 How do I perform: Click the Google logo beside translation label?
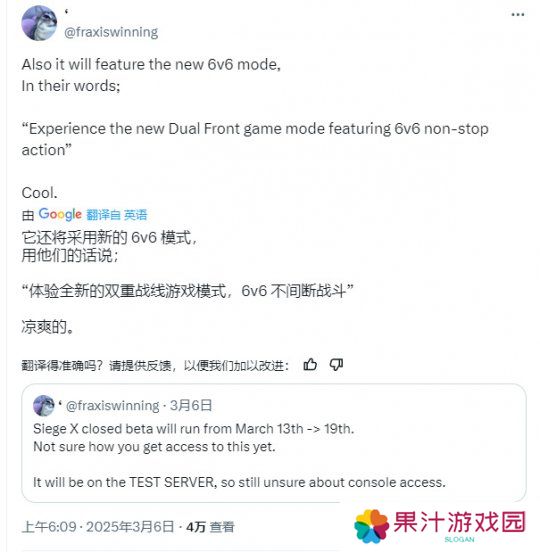60,214
